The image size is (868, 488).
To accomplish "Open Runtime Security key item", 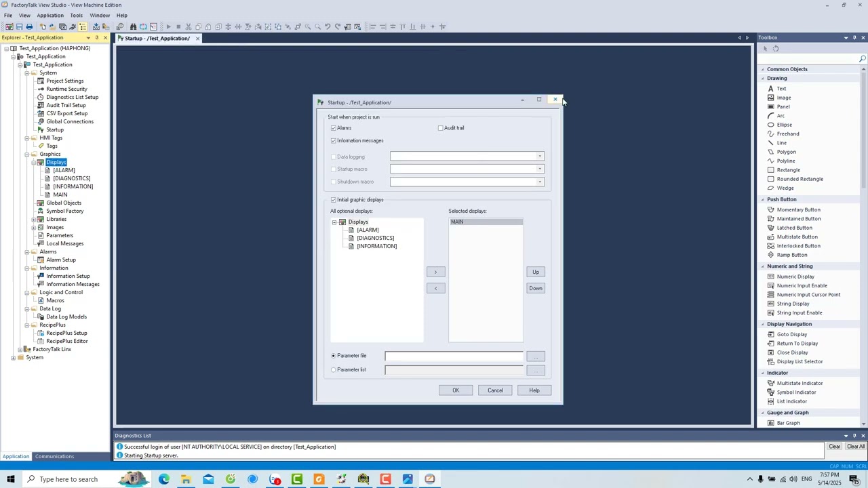I will point(66,89).
